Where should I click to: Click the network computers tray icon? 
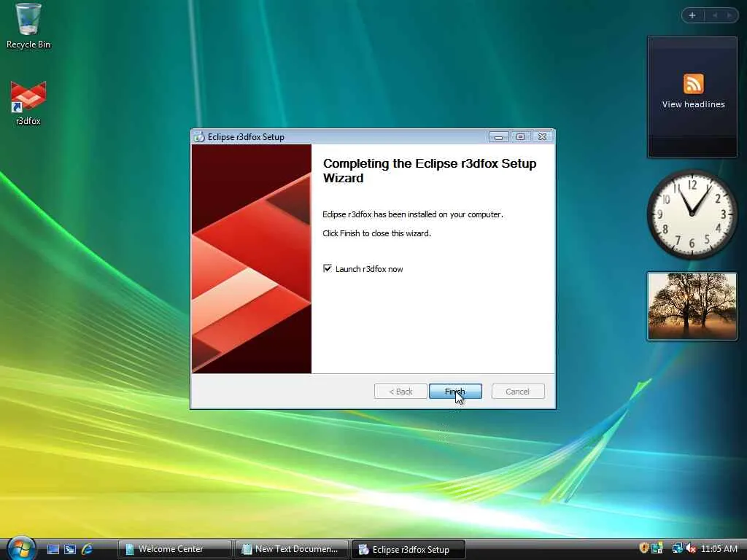(x=677, y=548)
